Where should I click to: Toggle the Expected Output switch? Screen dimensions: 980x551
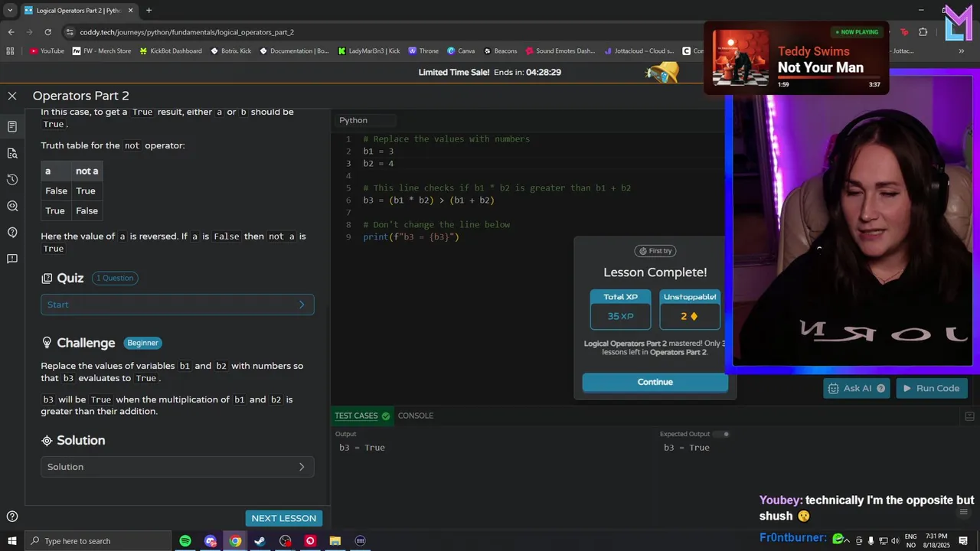(721, 434)
